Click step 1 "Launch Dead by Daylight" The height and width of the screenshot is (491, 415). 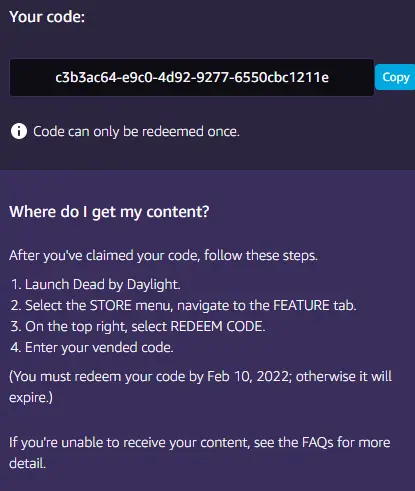pos(96,284)
